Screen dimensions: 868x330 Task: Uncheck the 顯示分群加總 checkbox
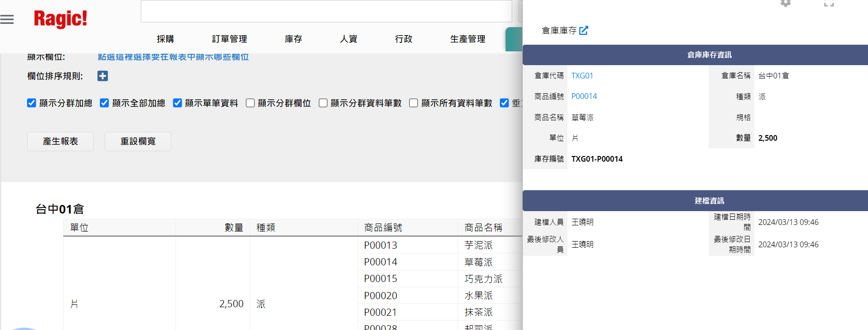pos(32,103)
